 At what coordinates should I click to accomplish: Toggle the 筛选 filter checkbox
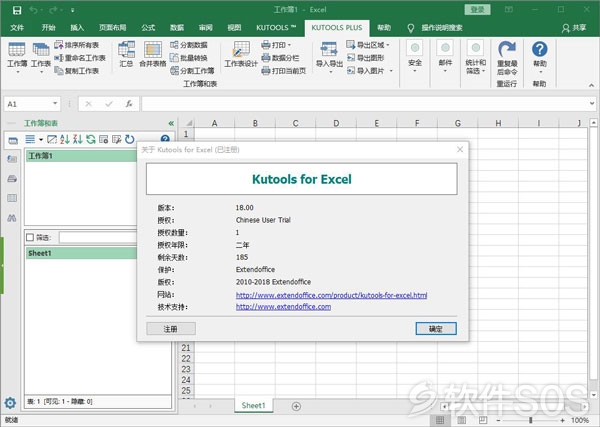coord(30,238)
